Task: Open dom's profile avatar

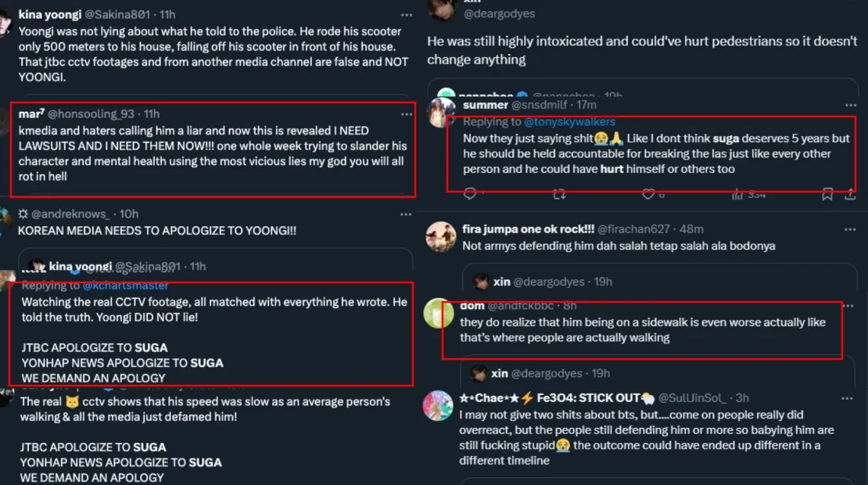Action: (439, 314)
